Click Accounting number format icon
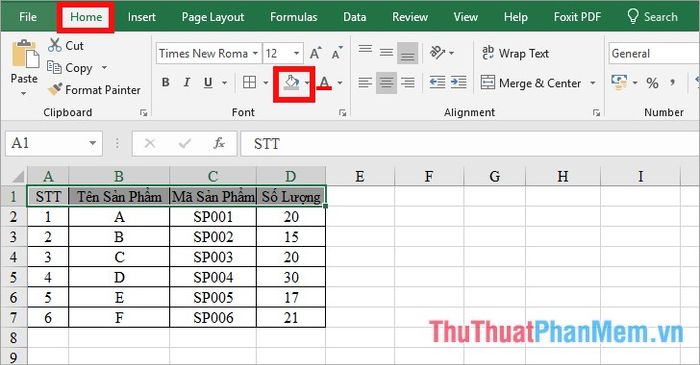Viewport: 700px width, 365px height. tap(619, 83)
